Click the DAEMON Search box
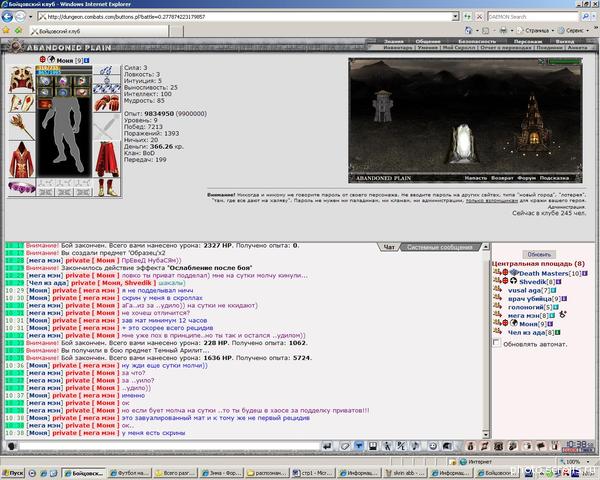The height and width of the screenshot is (480, 600). (533, 16)
